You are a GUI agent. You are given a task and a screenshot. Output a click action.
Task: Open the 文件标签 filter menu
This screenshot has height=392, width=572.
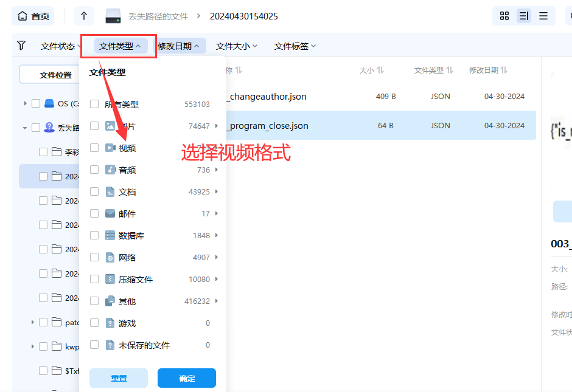(291, 46)
